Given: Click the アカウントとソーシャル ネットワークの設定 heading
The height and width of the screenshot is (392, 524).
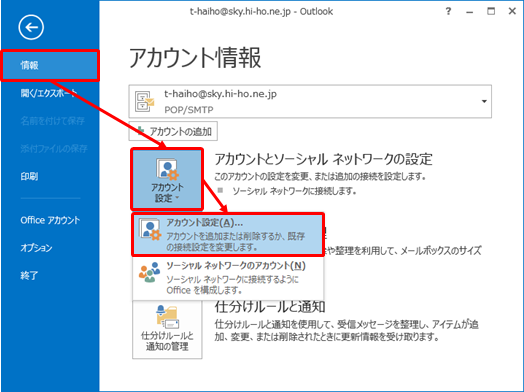Looking at the screenshot, I should [323, 159].
